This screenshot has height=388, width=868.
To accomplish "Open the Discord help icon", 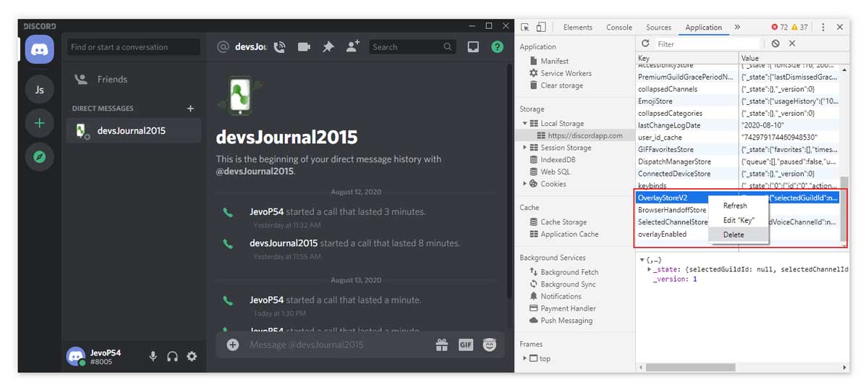I will tap(497, 47).
